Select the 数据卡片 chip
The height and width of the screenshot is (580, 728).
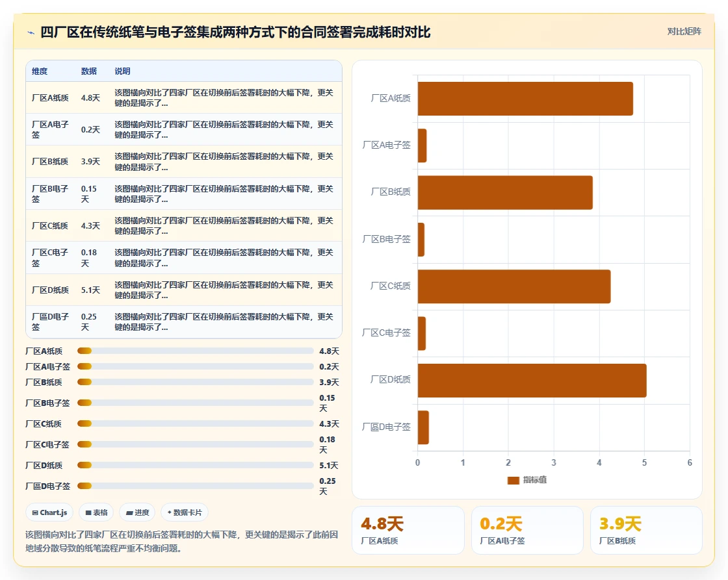[185, 512]
